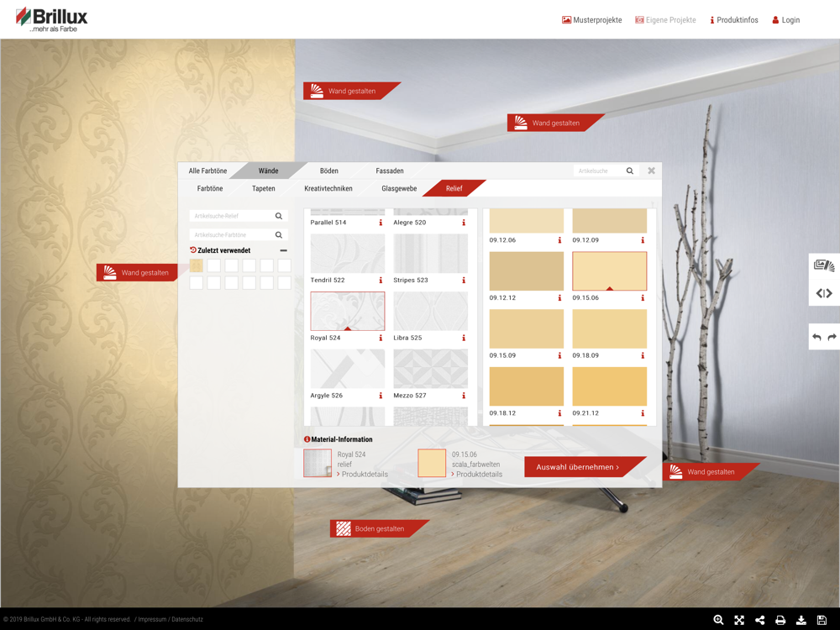Click the search magnifier in Artikelsuche-Farbtöne field

[279, 234]
